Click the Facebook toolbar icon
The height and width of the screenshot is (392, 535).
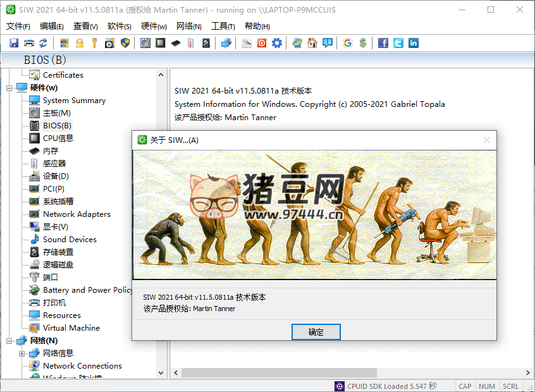[x=383, y=43]
